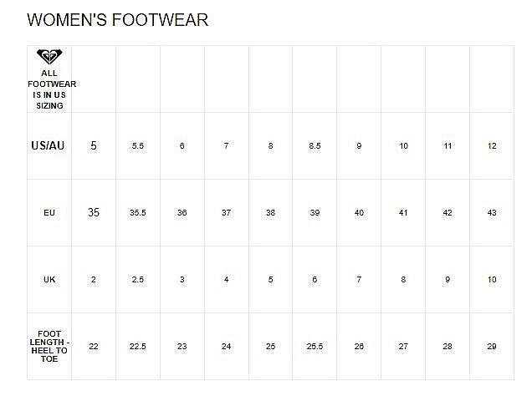This screenshot has height=396, width=532.
Task: Select EU size 40 cell
Action: click(x=359, y=212)
